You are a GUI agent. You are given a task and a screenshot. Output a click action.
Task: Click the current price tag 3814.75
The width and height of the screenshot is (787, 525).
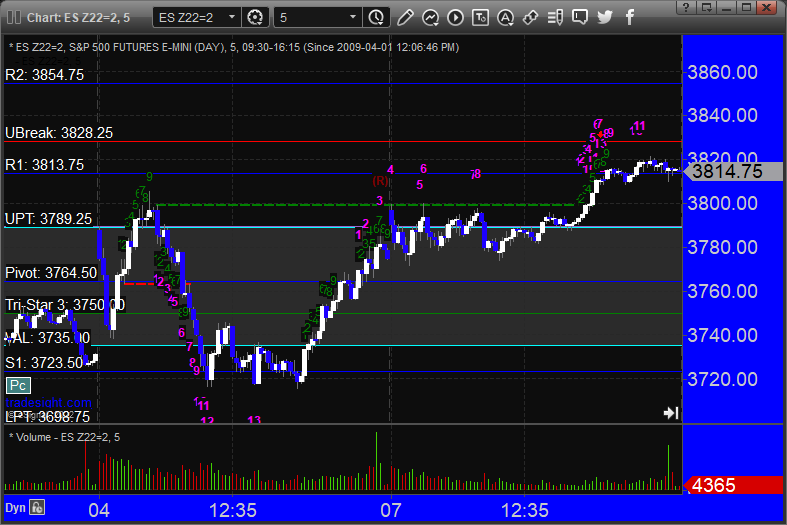click(733, 171)
